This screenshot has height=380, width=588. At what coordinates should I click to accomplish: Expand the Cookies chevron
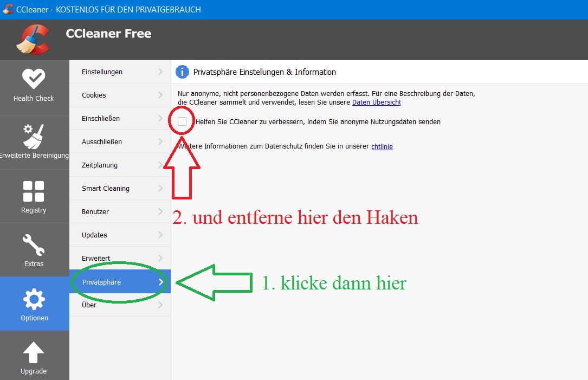click(160, 95)
